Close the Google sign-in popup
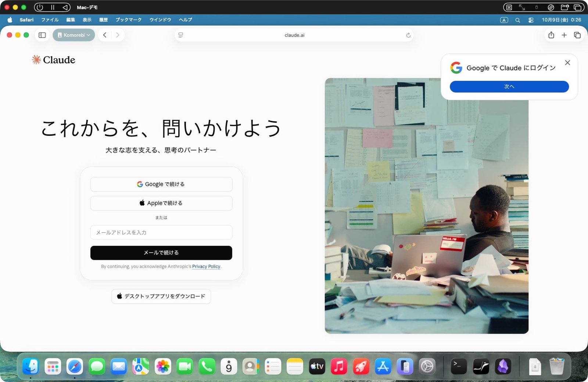The height and width of the screenshot is (382, 588). [x=567, y=63]
